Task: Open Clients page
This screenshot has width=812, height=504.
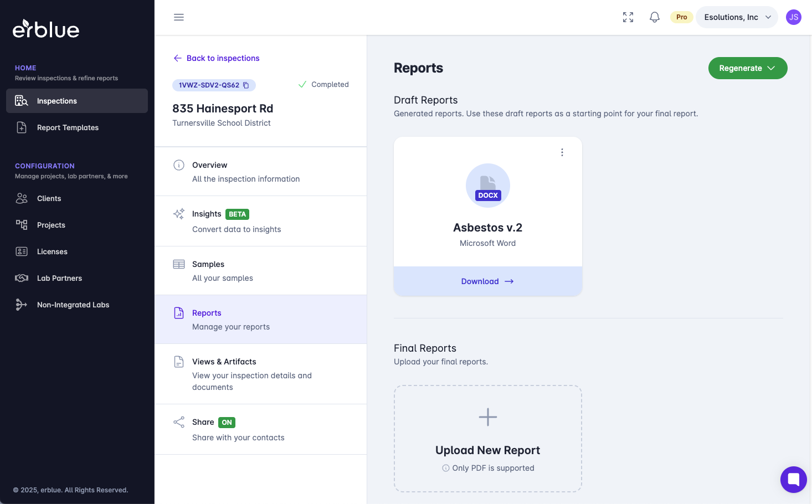Action: click(x=77, y=198)
